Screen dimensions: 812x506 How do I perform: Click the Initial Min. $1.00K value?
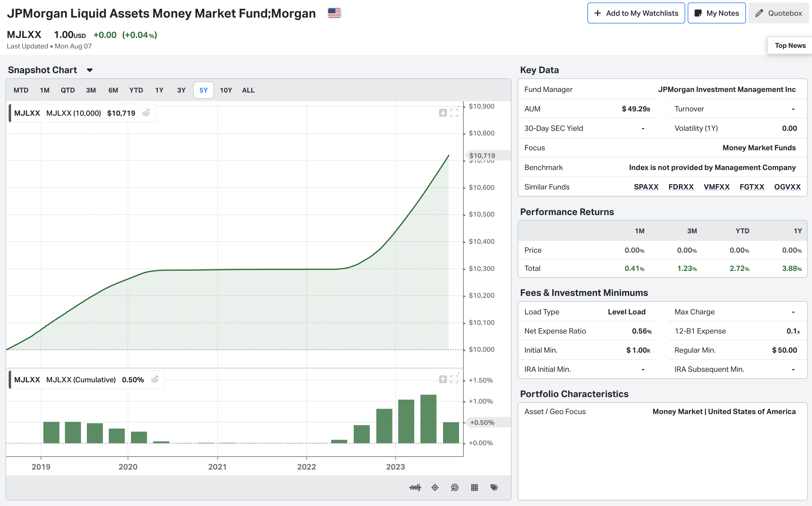point(638,350)
